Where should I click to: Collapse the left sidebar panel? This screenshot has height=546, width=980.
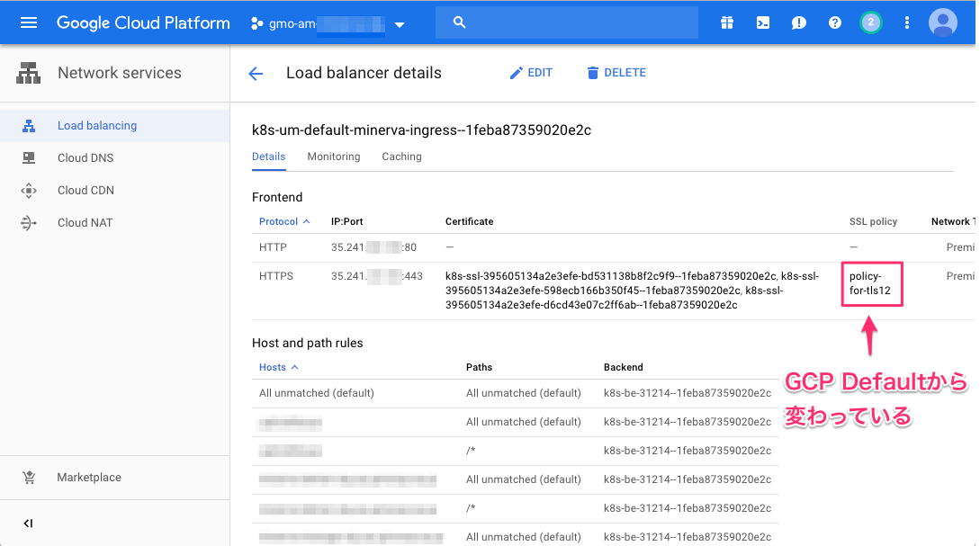(x=28, y=524)
